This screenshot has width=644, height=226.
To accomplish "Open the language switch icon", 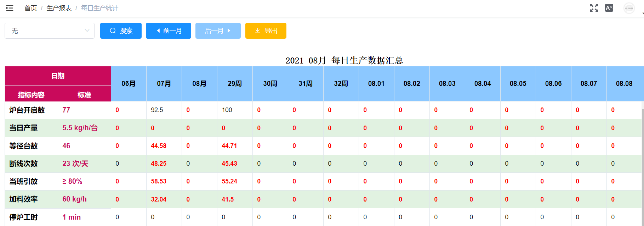I will pos(609,8).
